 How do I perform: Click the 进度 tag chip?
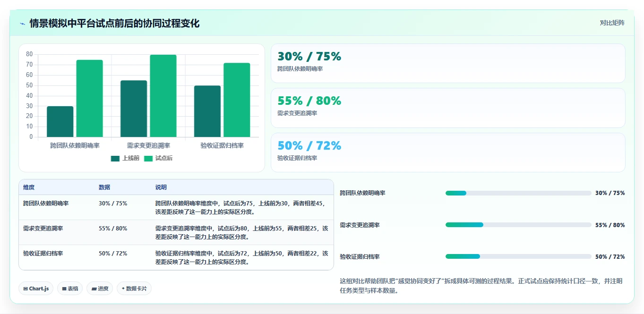[100, 289]
